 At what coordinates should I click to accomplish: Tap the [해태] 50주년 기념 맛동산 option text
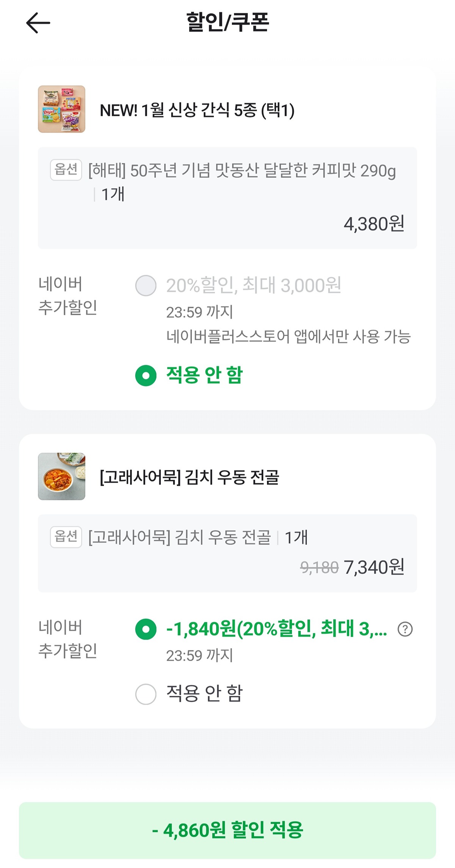tap(242, 171)
